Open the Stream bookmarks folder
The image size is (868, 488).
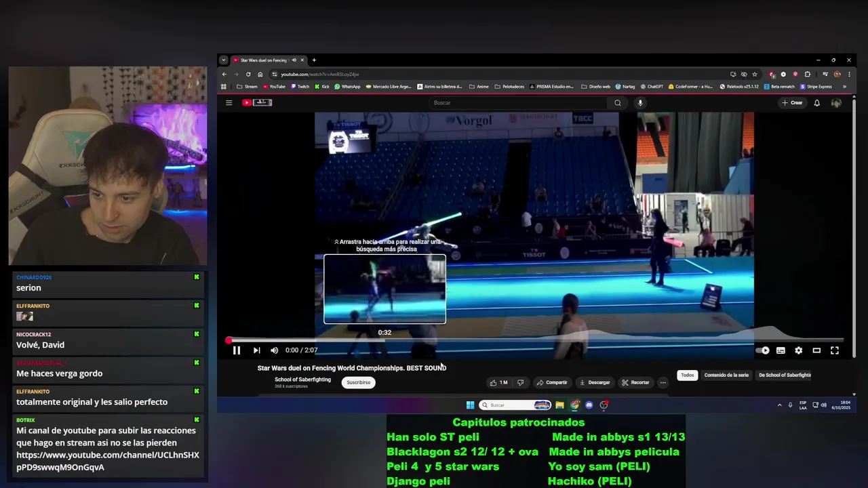[247, 87]
